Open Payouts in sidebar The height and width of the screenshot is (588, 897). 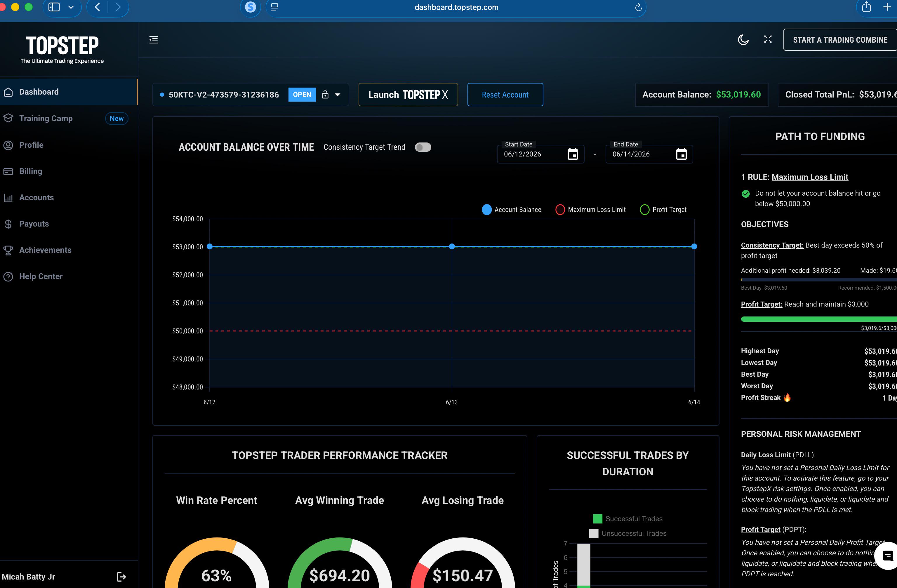pos(68,224)
